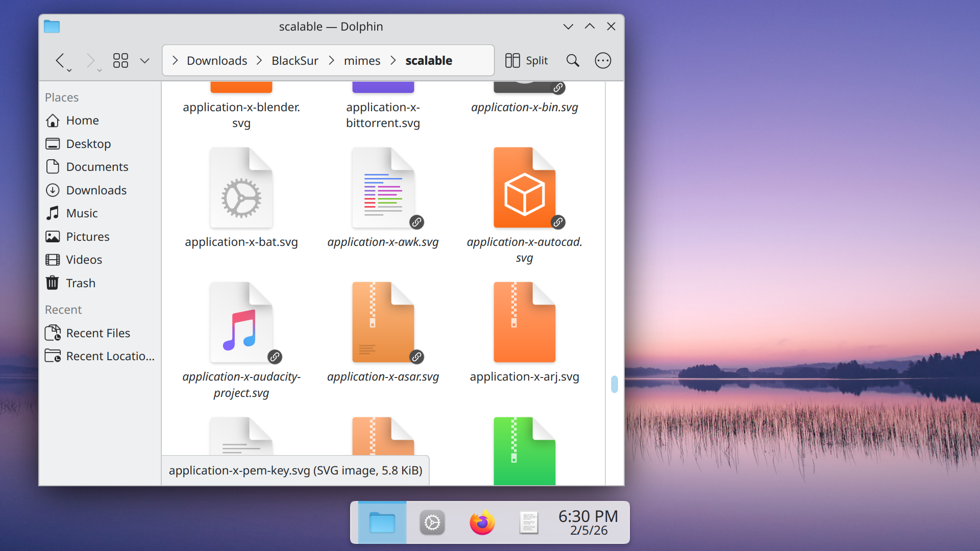Open Trash in Places panel
This screenshot has height=551, width=980.
[x=100, y=283]
